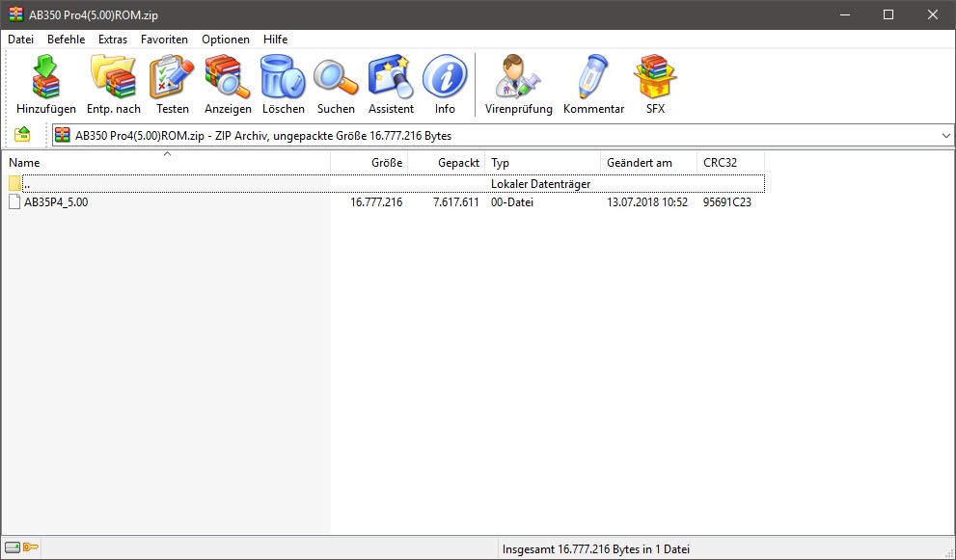Image resolution: width=956 pixels, height=560 pixels.
Task: Click the Insgesamt status bar summary text
Action: 595,549
